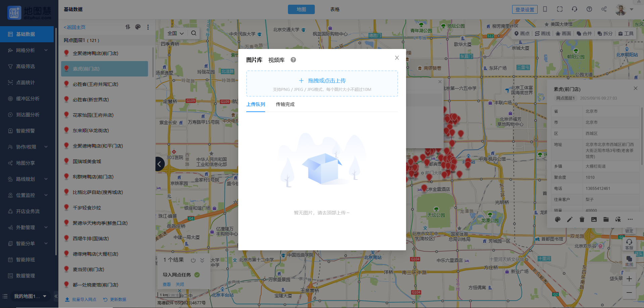Open the 传输完成 tab
This screenshot has width=644, height=308.
tap(285, 104)
